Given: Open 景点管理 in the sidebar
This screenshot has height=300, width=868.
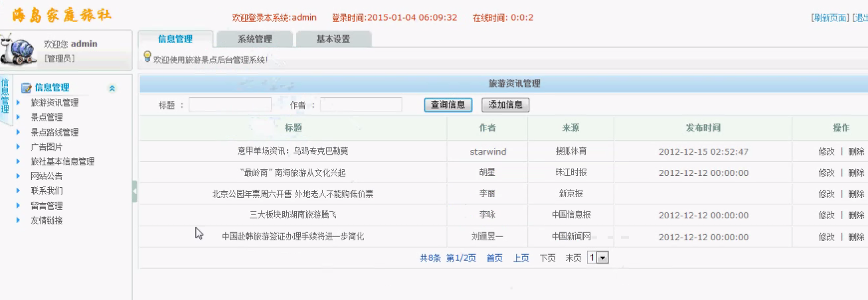Looking at the screenshot, I should click(46, 117).
